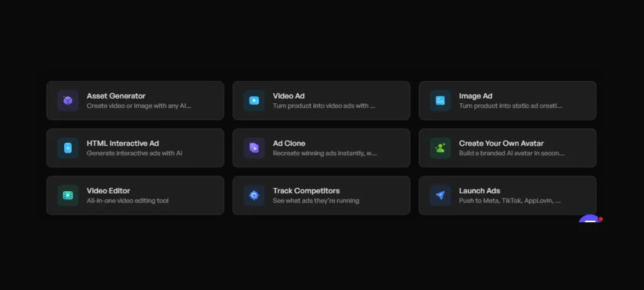Click the green filmstrip Video Editor icon
Viewport: 644px width, 290px height.
[x=68, y=196]
